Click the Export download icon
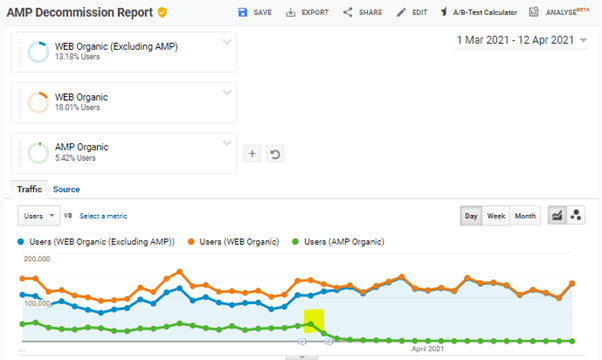 coord(291,12)
